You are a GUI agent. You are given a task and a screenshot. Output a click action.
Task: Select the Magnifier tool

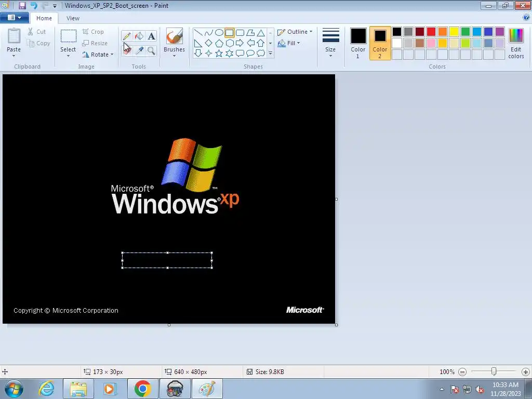click(151, 50)
